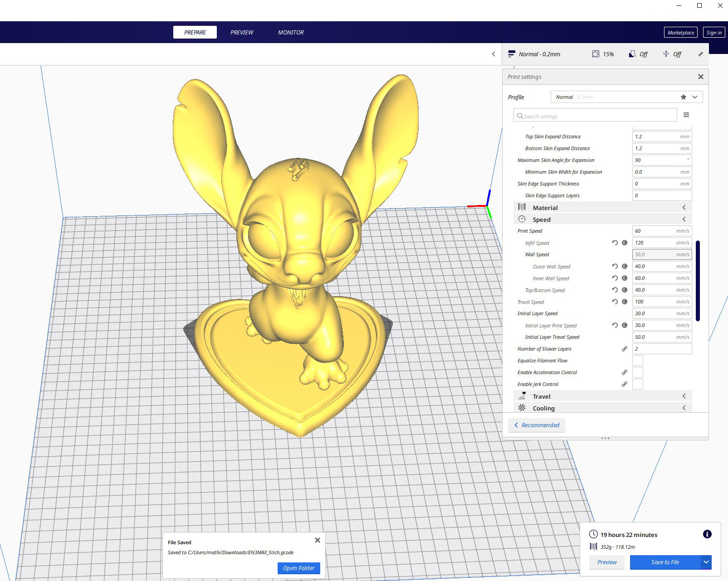Reset Outer Wall Speed to default
Viewport: 728px width, 581px height.
pyautogui.click(x=615, y=266)
